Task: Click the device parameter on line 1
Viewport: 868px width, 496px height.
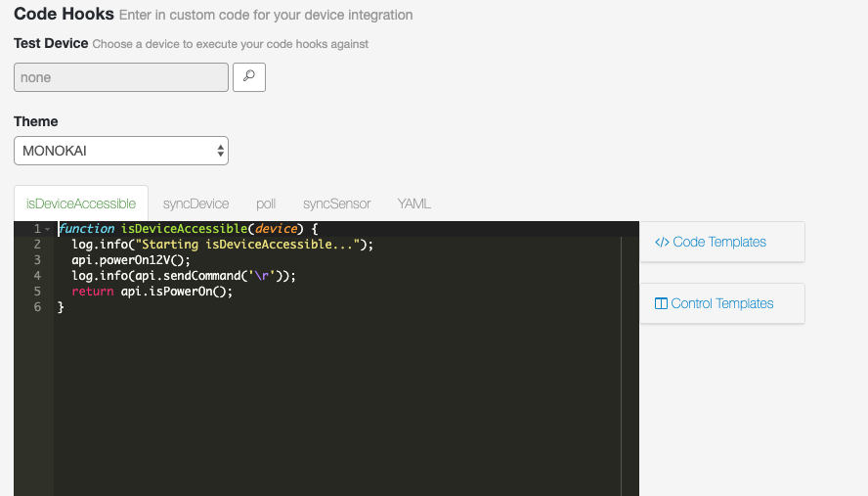Action: [x=276, y=228]
